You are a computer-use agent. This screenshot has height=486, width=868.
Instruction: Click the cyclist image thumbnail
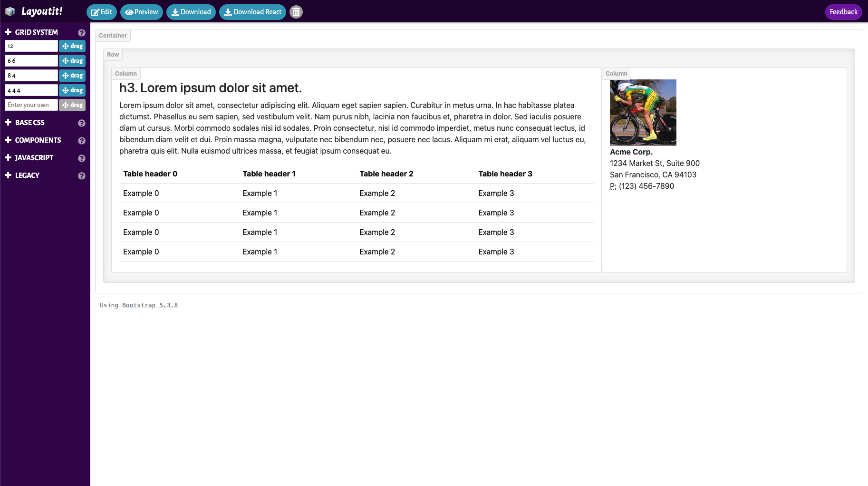click(x=643, y=113)
